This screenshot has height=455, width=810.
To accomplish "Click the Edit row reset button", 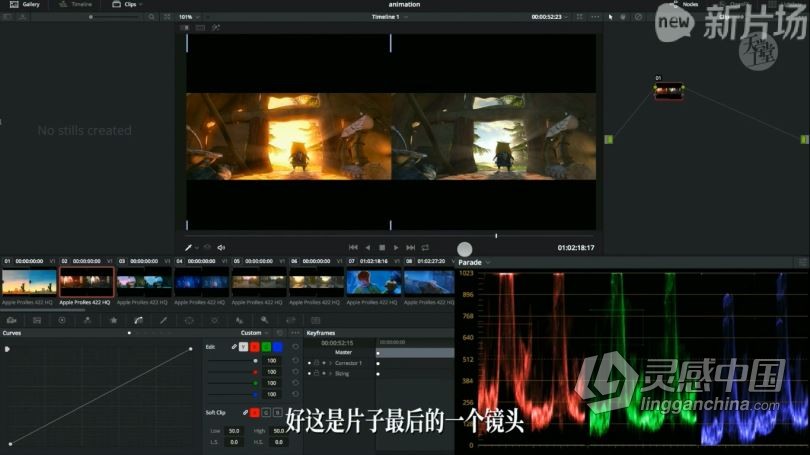I will pos(295,347).
